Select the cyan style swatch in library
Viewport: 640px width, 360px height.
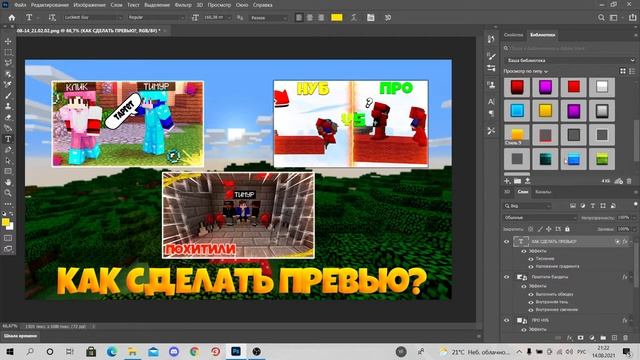pos(517,111)
